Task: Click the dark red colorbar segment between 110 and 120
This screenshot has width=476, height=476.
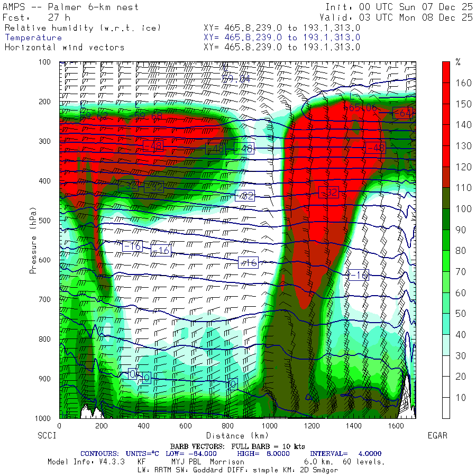Action: click(446, 177)
